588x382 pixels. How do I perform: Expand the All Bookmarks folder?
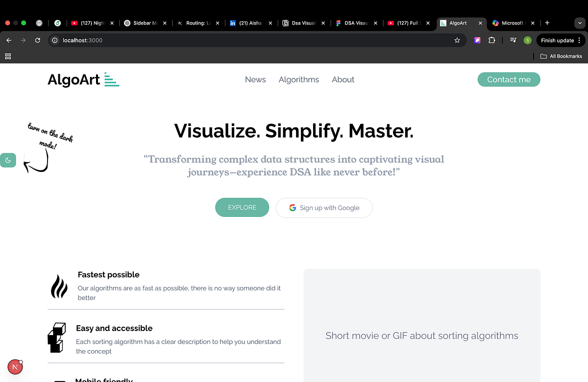[x=561, y=56]
